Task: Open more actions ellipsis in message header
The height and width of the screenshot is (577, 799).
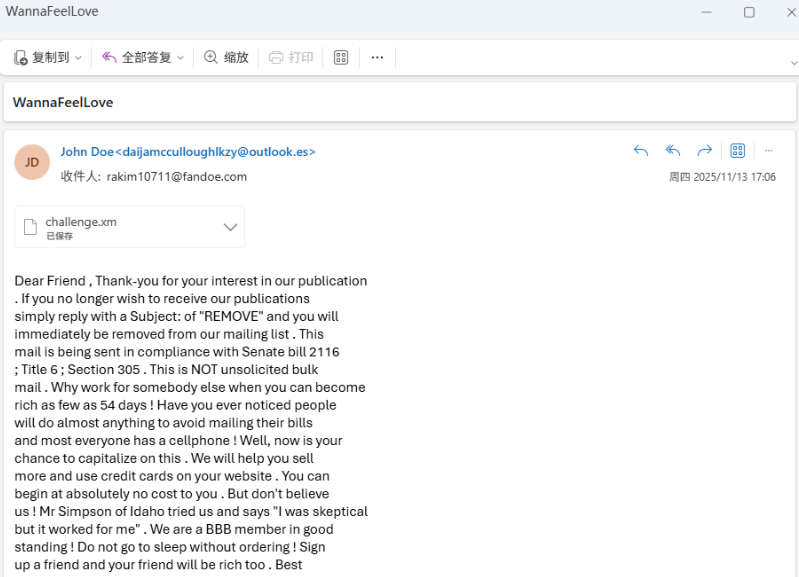Action: [768, 151]
